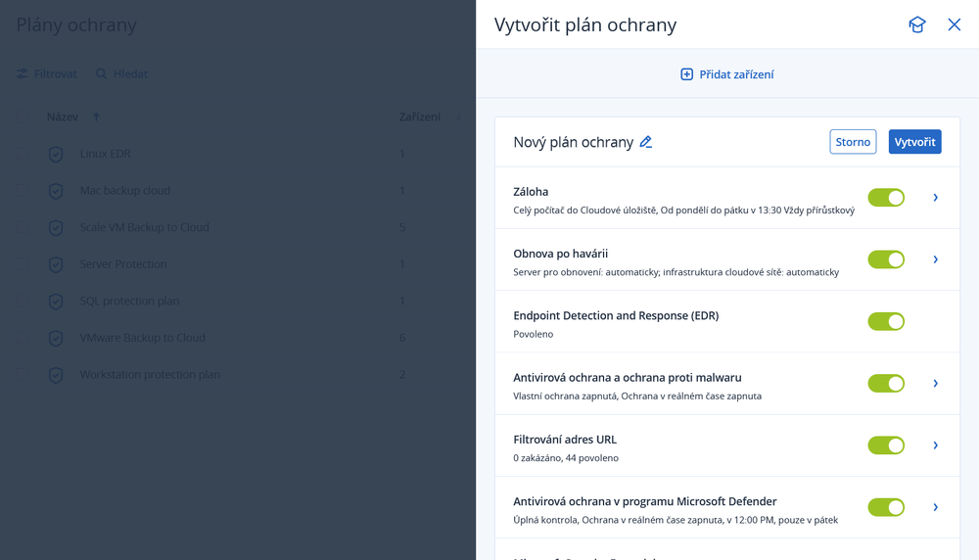Image resolution: width=979 pixels, height=560 pixels.
Task: Open Microsoft Defender antivirus settings chevron
Action: [x=936, y=507]
